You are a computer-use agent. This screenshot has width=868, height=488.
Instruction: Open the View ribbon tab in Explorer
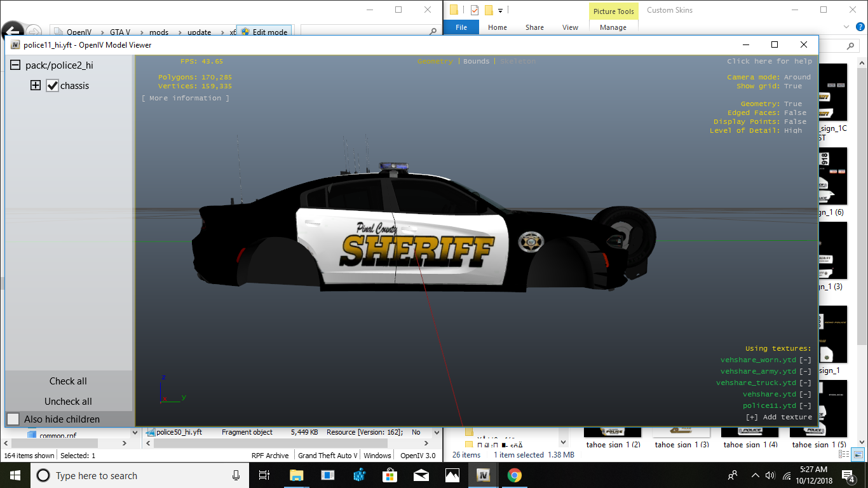(x=571, y=27)
